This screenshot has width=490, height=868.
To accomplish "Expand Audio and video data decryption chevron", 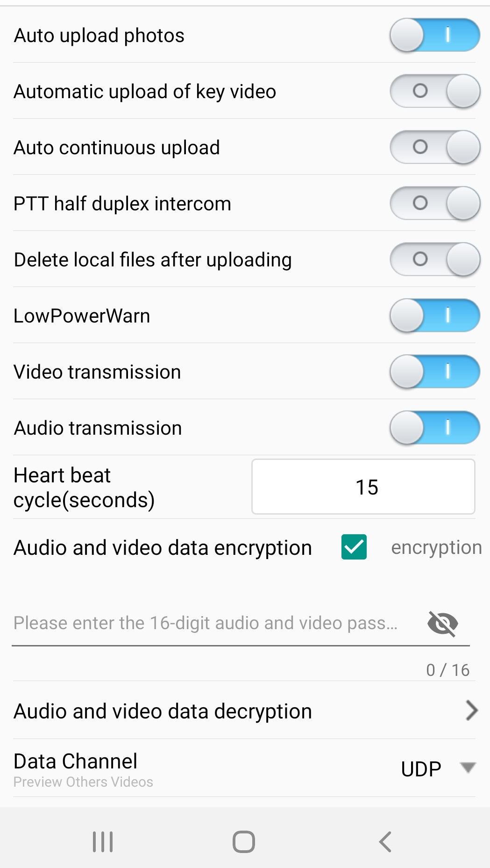I will tap(472, 710).
